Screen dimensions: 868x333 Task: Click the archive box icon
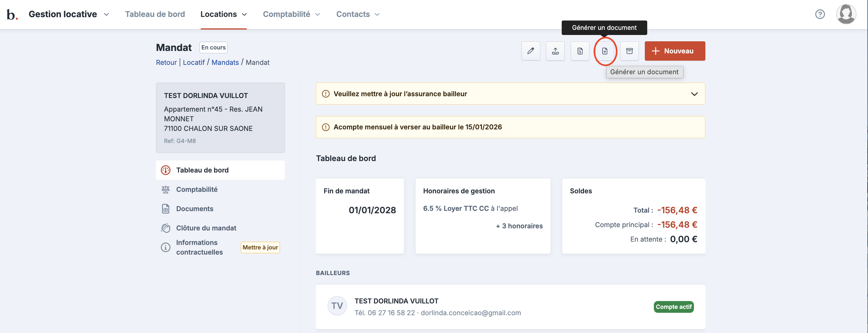(629, 51)
